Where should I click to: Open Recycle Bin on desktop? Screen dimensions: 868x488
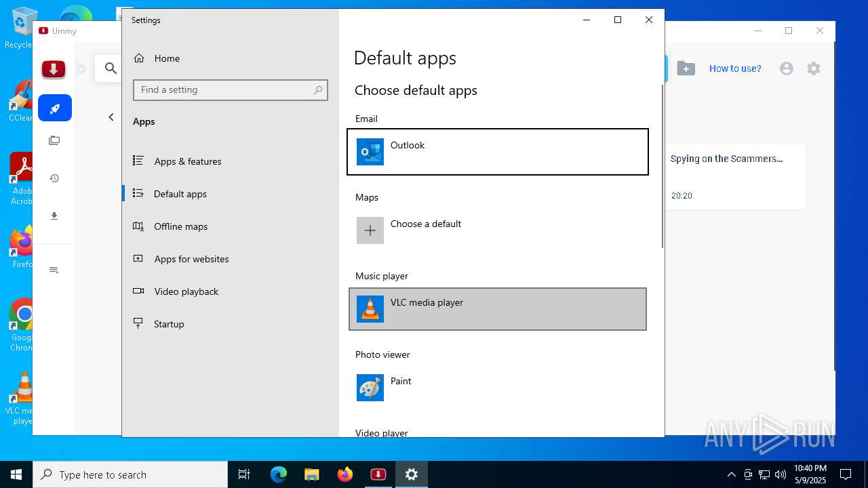coord(20,28)
